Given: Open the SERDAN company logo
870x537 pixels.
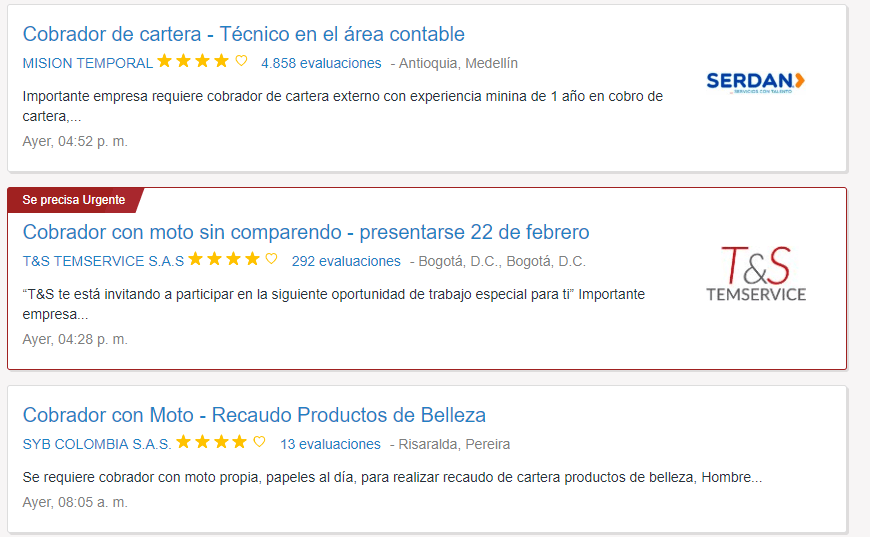Looking at the screenshot, I should [x=755, y=81].
